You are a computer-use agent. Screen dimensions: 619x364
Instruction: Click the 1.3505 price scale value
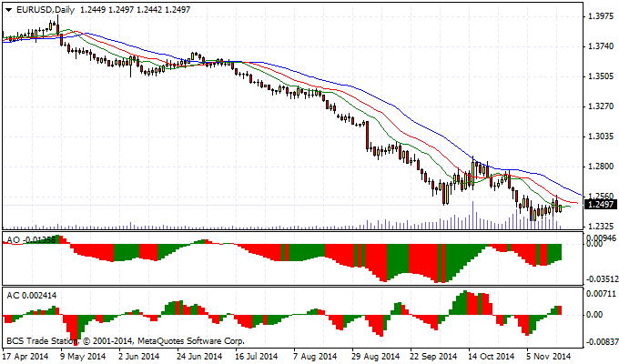[601, 76]
